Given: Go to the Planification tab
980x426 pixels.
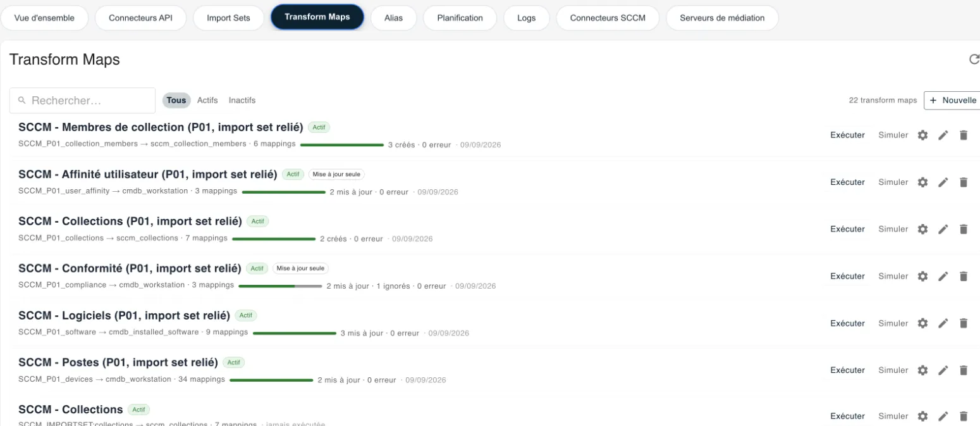Looking at the screenshot, I should coord(460,18).
